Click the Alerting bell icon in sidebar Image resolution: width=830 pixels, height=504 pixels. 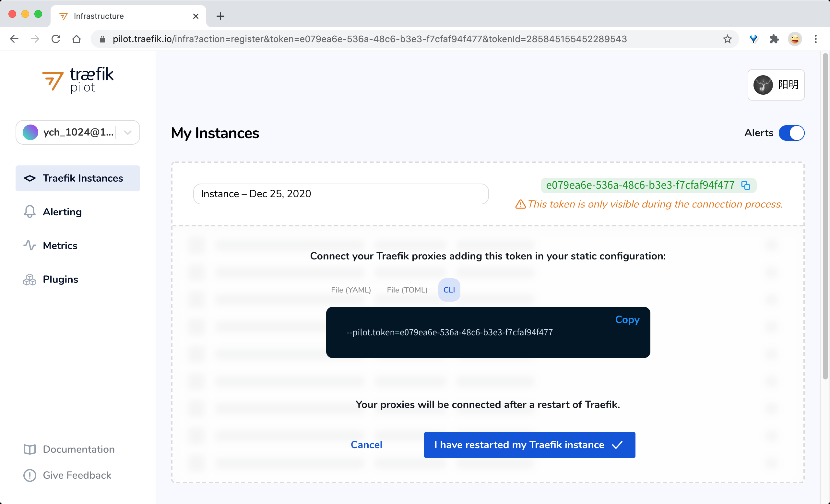(30, 211)
